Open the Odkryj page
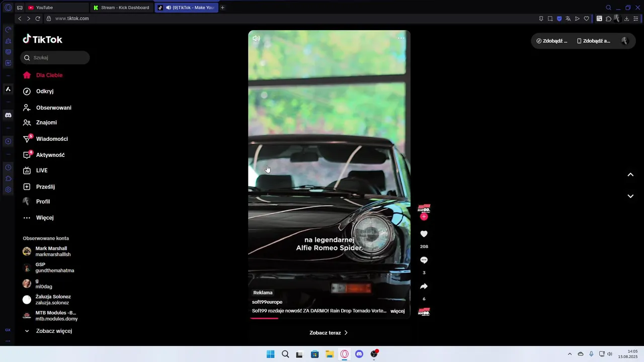Screen dimensions: 644x362 pos(38,92)
